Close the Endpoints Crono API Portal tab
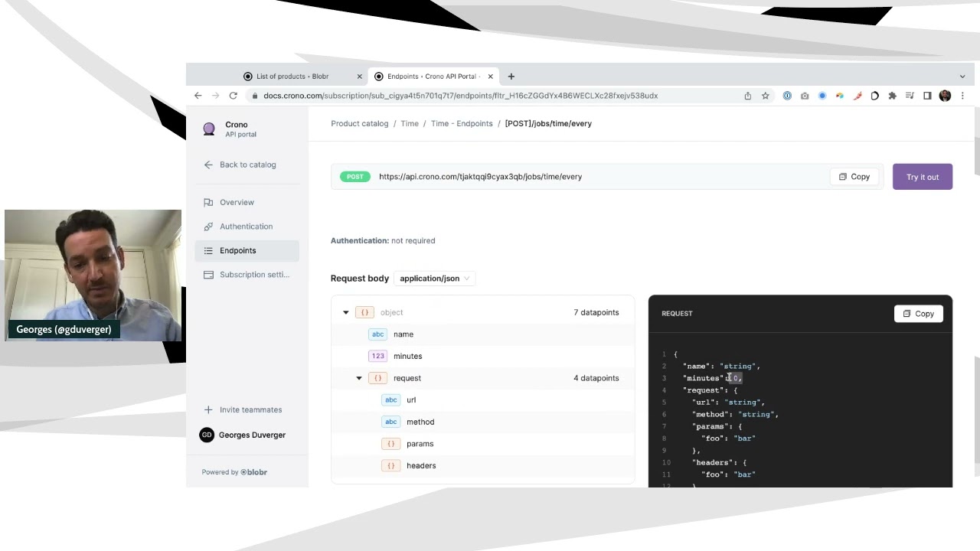980x551 pixels. [x=491, y=77]
